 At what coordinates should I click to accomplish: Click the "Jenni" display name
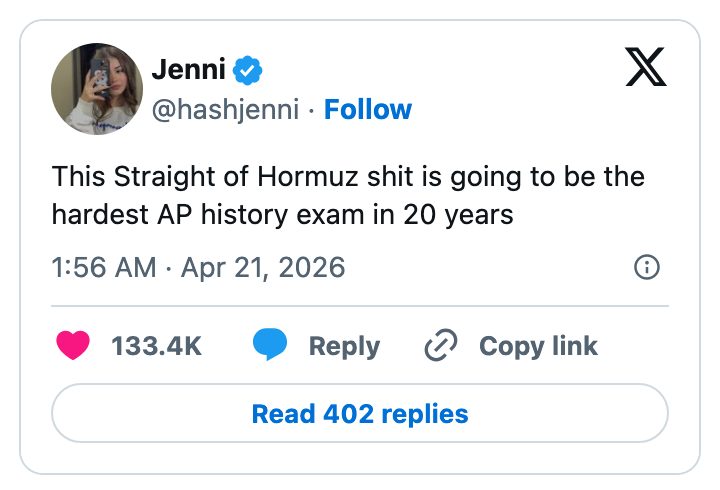click(188, 70)
